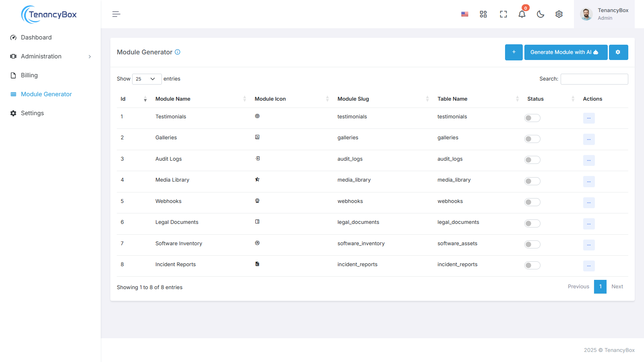Open the language flag selector
The width and height of the screenshot is (644, 362).
pos(465,14)
